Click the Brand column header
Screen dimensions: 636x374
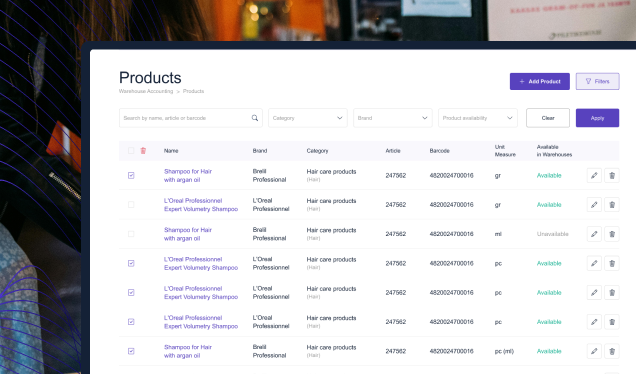260,150
